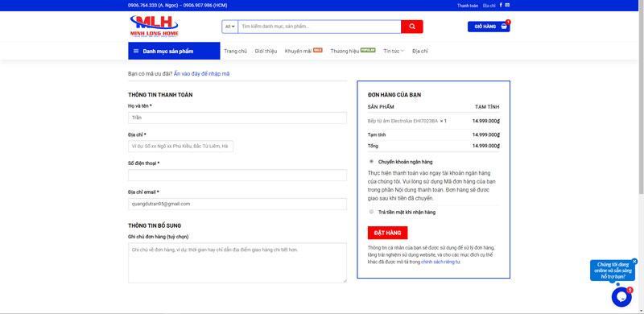Focus the Họ và tên input field
Screen dimensions: 644x314
click(x=237, y=118)
